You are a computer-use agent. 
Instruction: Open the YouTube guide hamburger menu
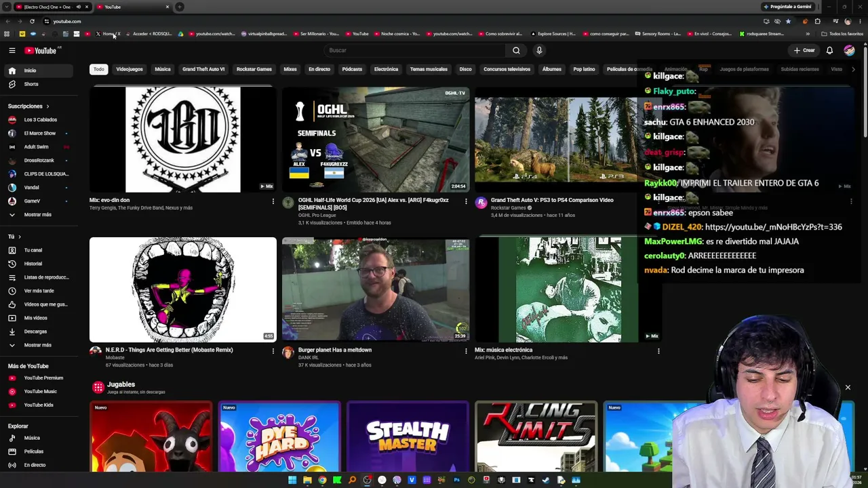12,50
